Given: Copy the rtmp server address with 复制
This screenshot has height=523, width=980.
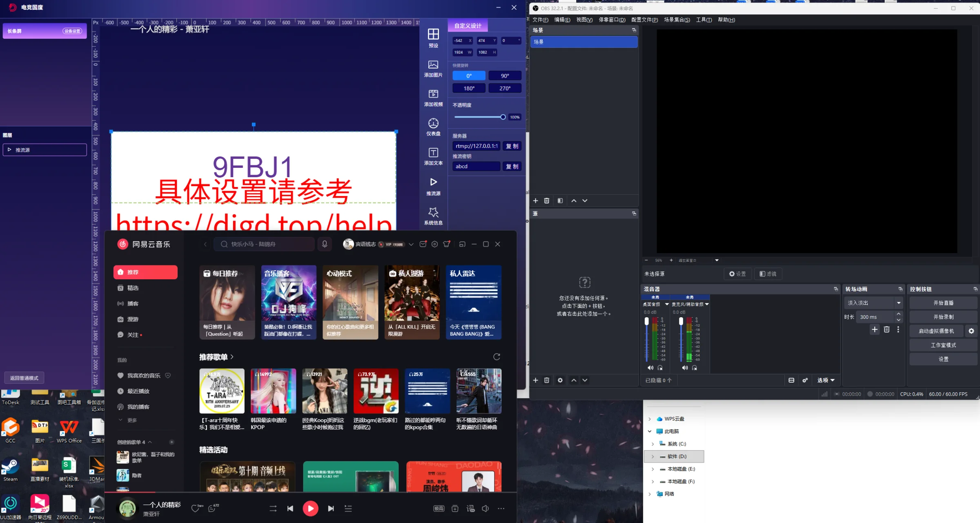Looking at the screenshot, I should (512, 146).
